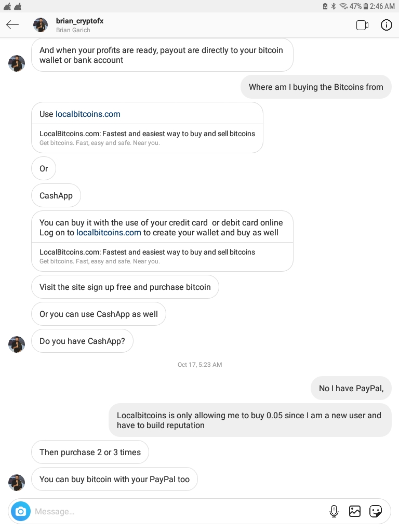Screen dimensions: 399x532
Task: Record a voice message with microphone
Action: click(334, 511)
